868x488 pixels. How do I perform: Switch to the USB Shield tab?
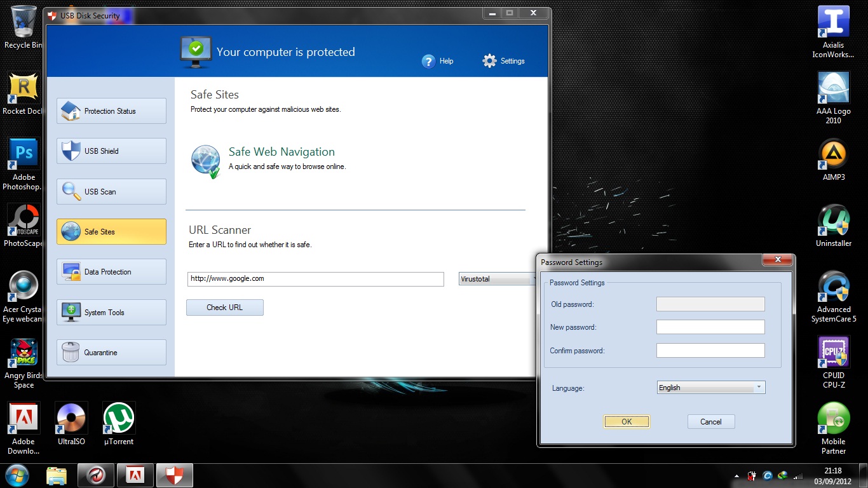click(x=111, y=151)
